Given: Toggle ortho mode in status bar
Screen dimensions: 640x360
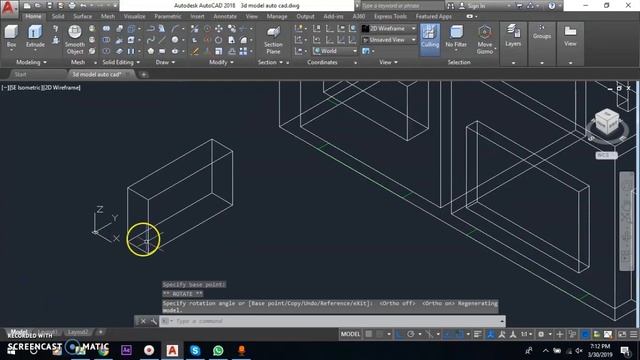Looking at the screenshot, I should [400, 334].
